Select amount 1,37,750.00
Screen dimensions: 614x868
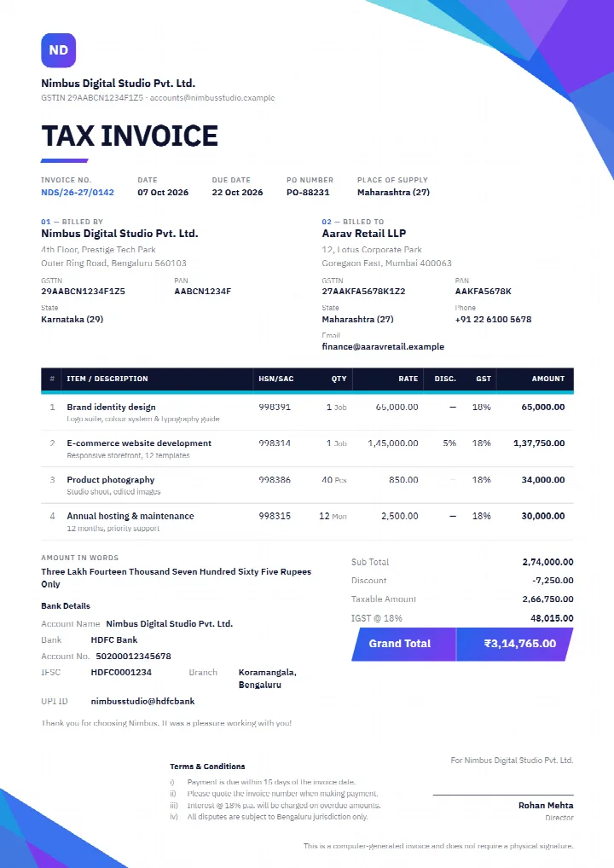click(x=539, y=443)
